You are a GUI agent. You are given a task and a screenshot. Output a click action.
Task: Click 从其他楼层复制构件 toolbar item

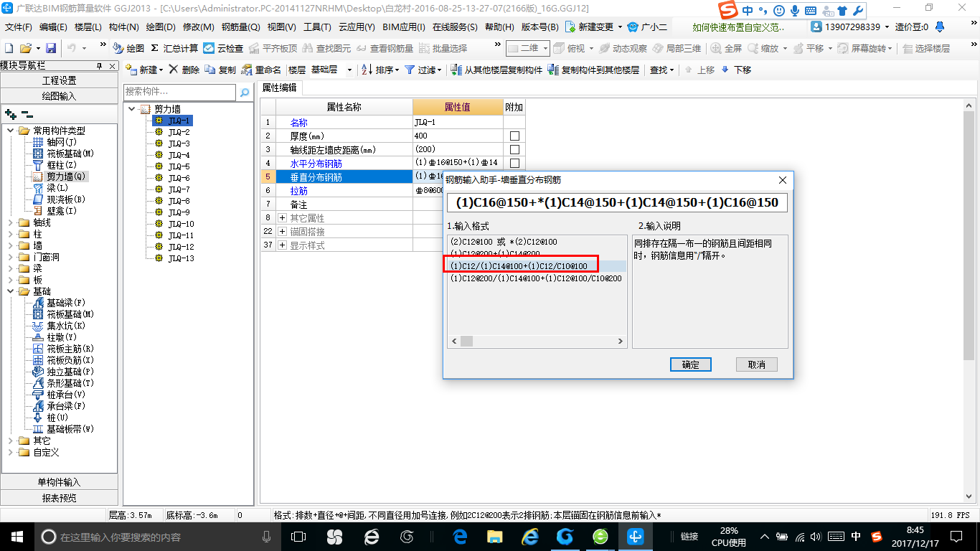(496, 70)
